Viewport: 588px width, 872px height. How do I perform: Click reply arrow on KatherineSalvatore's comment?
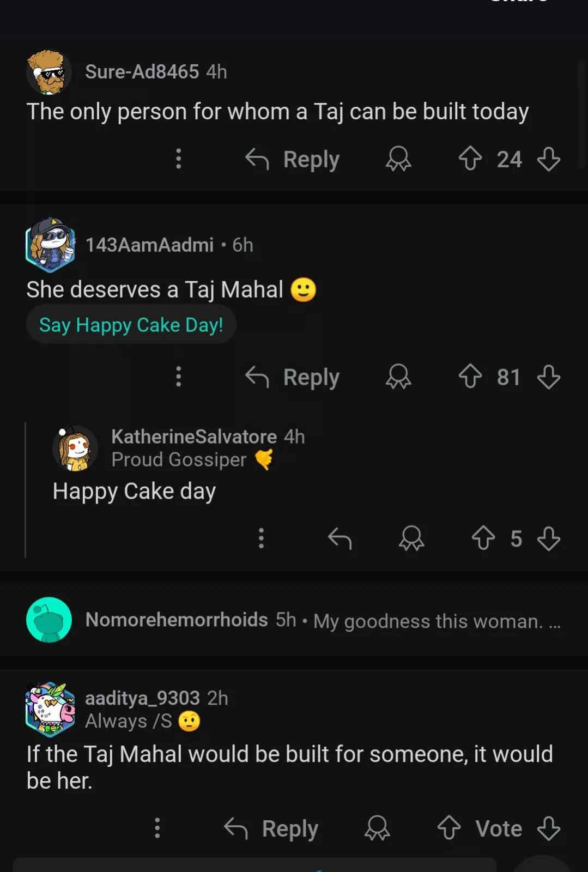(340, 538)
